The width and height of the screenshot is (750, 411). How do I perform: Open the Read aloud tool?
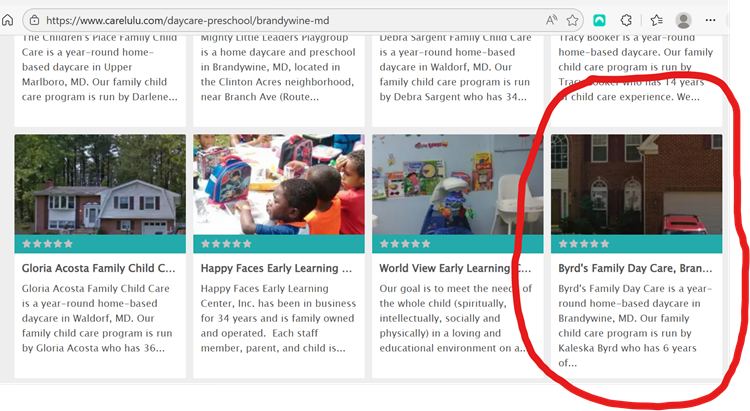coord(552,20)
